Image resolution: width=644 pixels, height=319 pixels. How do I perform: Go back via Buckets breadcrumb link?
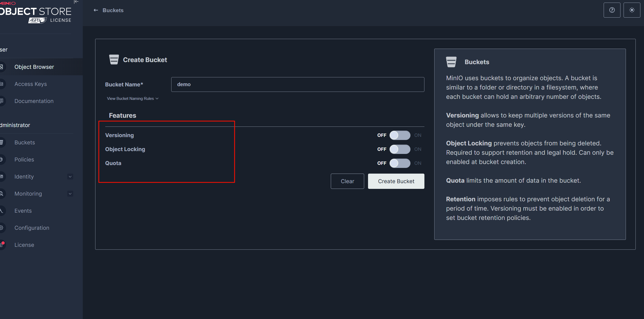[x=113, y=10]
